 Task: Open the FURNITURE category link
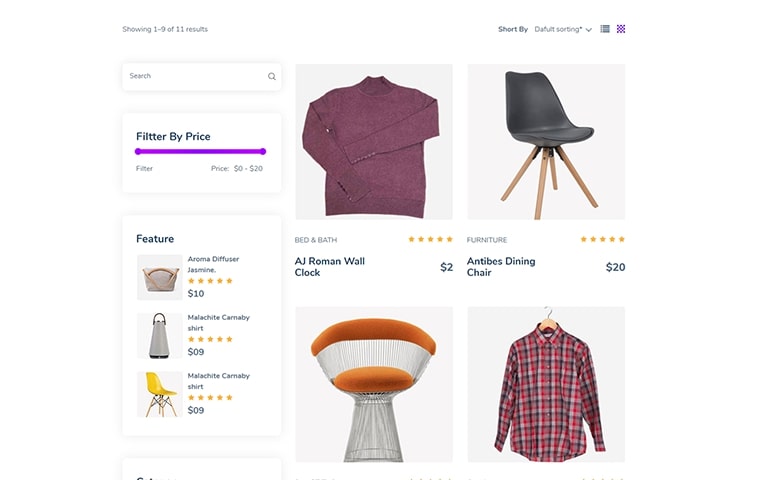click(x=487, y=240)
